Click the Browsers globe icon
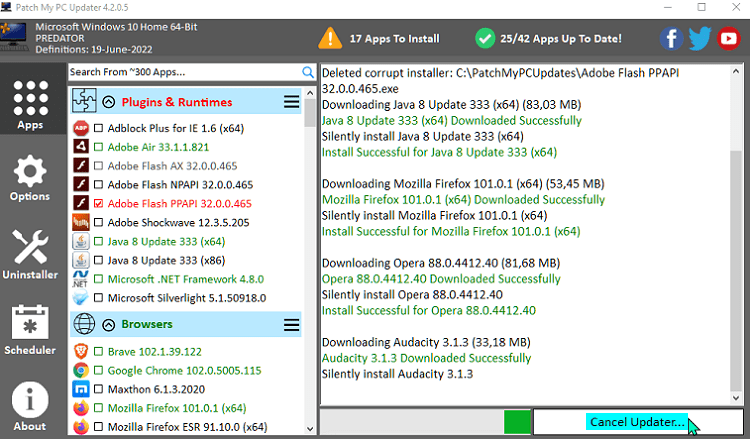The width and height of the screenshot is (750, 439). pos(84,324)
